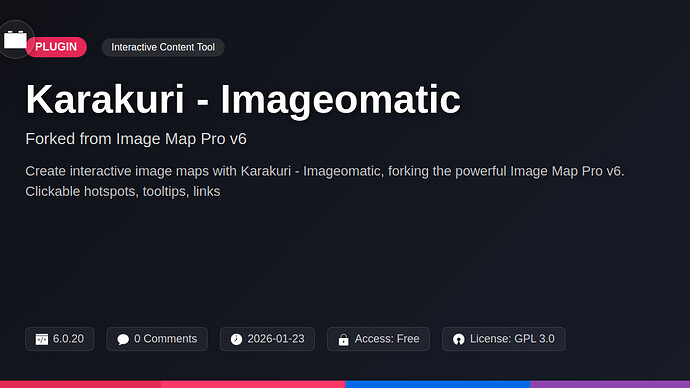Click the comments speech bubble icon

123,339
